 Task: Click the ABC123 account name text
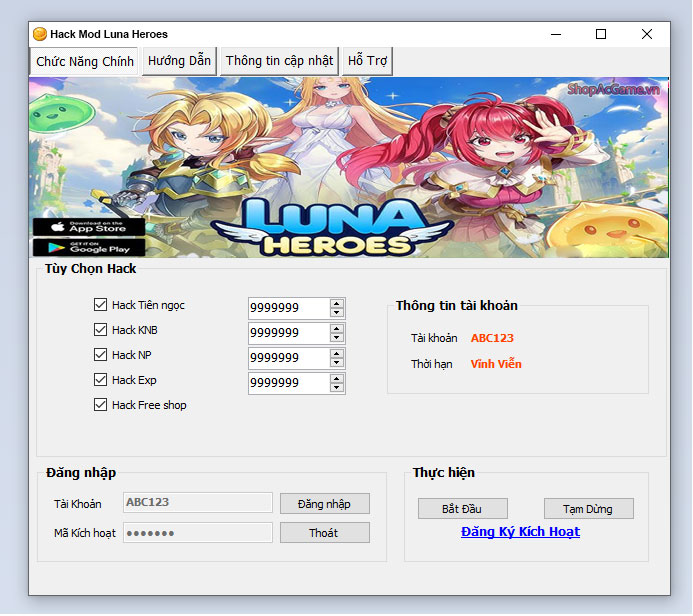[492, 338]
